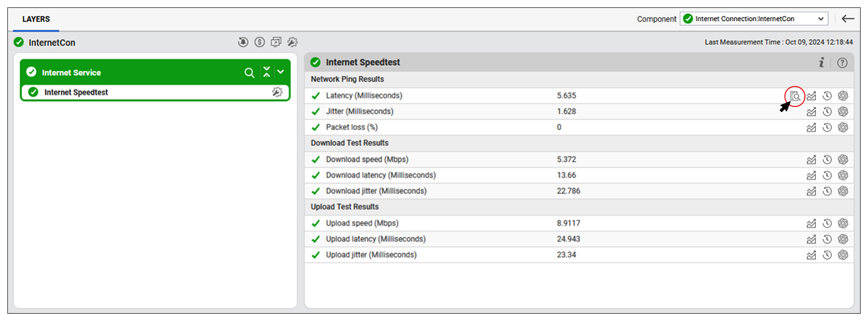Open graph icon for Jitter row

(x=812, y=111)
